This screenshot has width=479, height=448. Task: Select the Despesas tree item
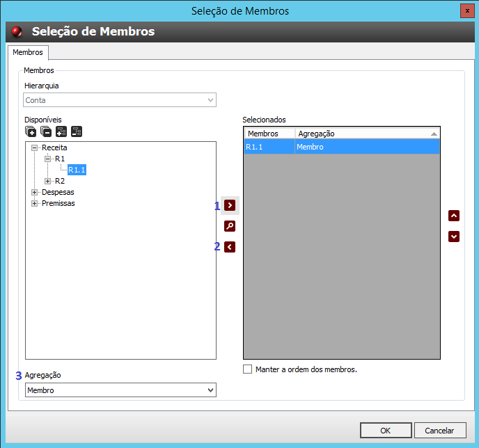pyautogui.click(x=58, y=192)
